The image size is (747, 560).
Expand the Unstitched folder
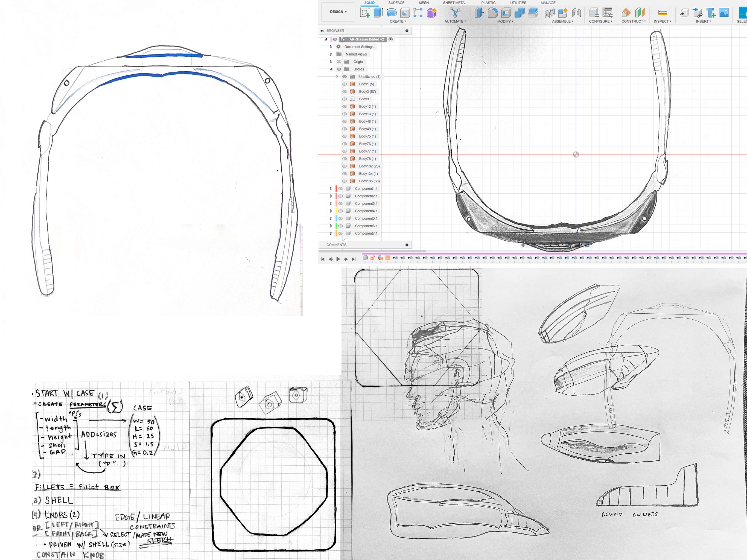pos(336,77)
